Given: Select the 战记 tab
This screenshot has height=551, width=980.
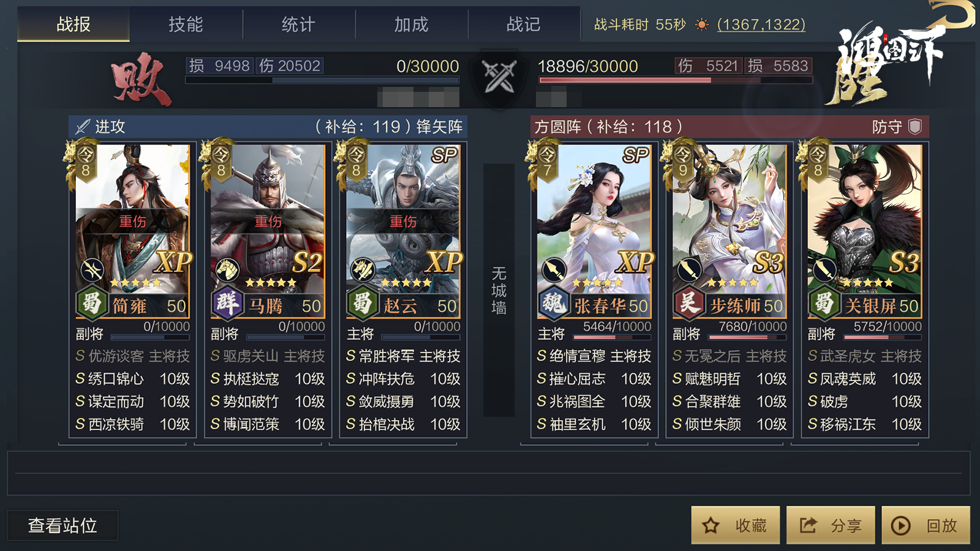Looking at the screenshot, I should click(x=524, y=24).
